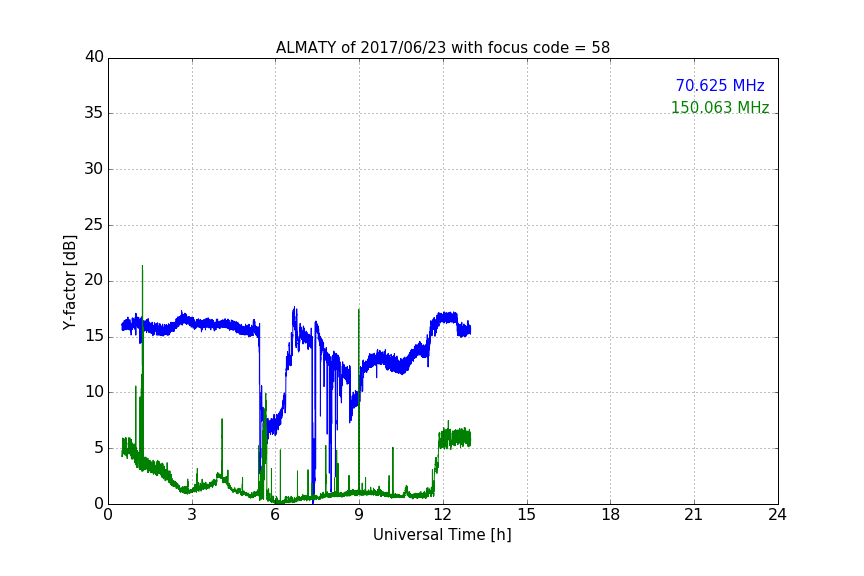This screenshot has width=864, height=576.
Task: Click the x-axis tick label '6'
Action: click(276, 515)
